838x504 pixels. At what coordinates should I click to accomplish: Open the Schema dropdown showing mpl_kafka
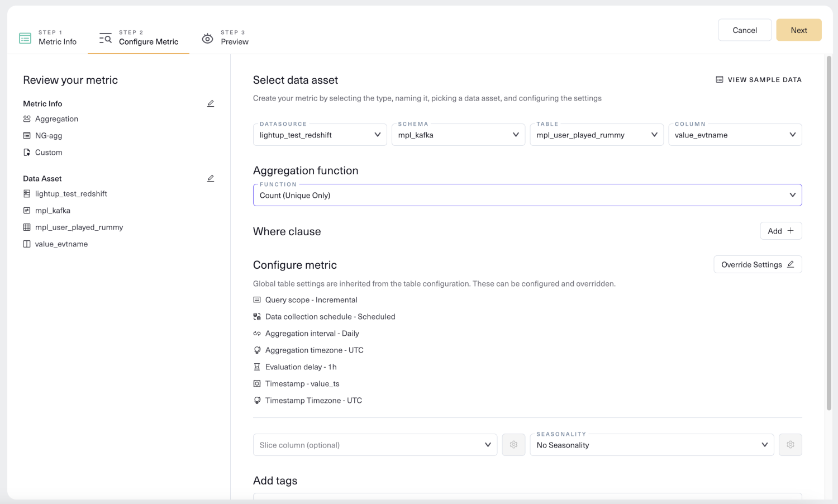point(458,135)
